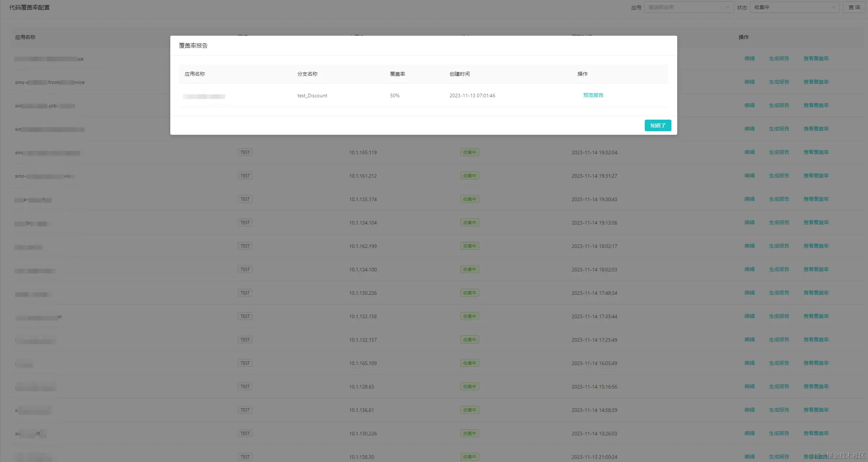Click 查看覆盖率 for the 10.1.128.63 row
This screenshot has width=868, height=462.
(x=816, y=386)
